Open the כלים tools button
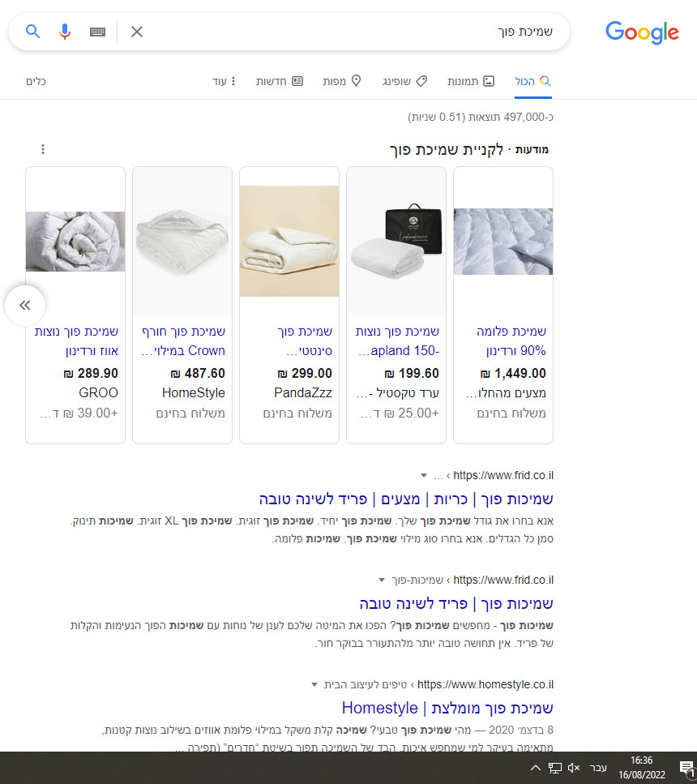This screenshot has width=697, height=784. pos(36,82)
